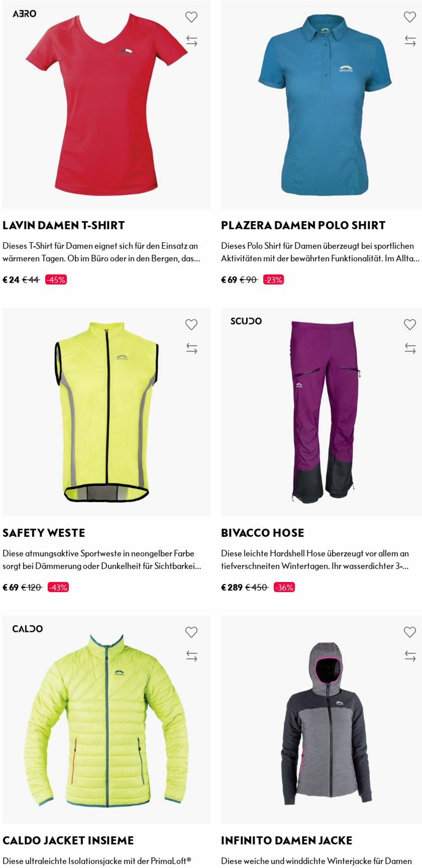
Task: Compare the Caldo Jacket Insieme
Action: pyautogui.click(x=191, y=656)
